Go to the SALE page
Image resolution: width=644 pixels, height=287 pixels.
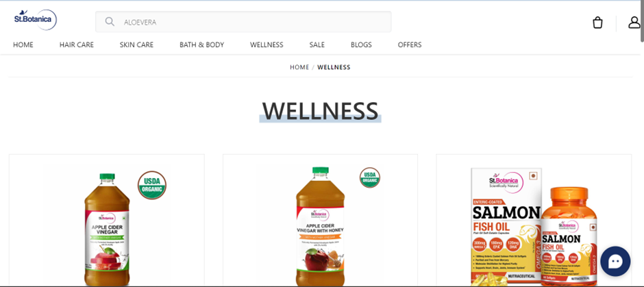tap(317, 45)
